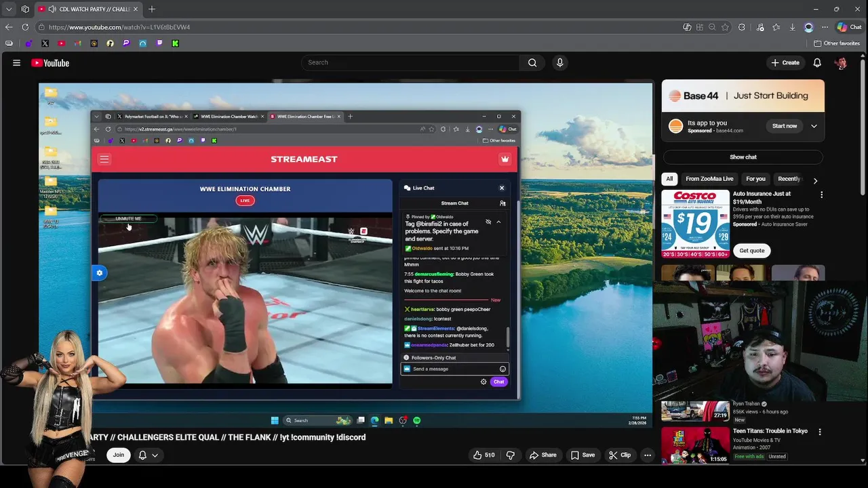Open browser favorites list icon

click(776, 27)
